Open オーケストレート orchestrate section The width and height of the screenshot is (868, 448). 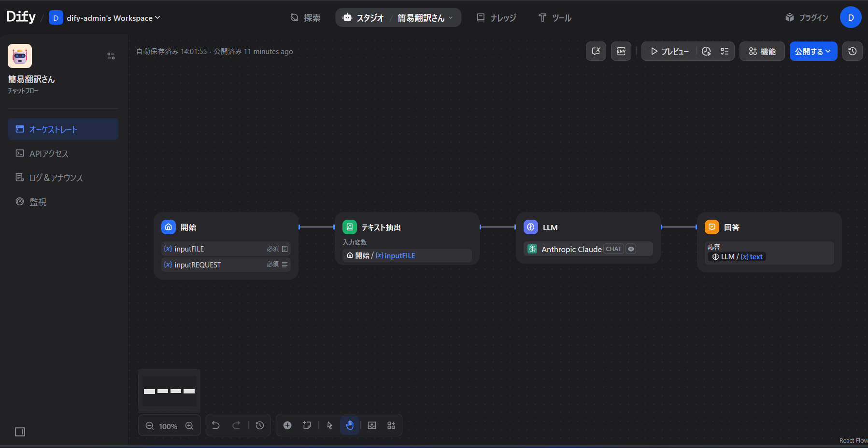[x=63, y=129]
